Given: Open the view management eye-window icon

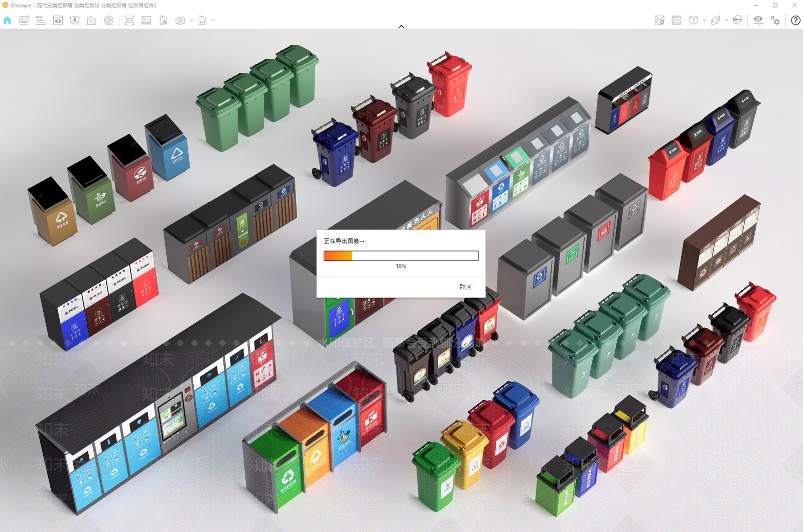Looking at the screenshot, I should [x=58, y=21].
